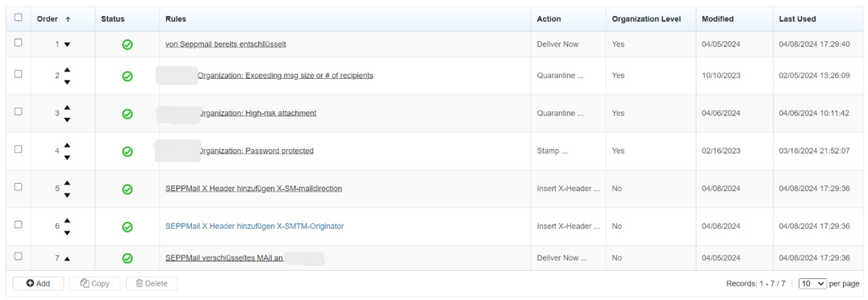Toggle status icon of rule 1
The height and width of the screenshot is (300, 868).
click(127, 45)
